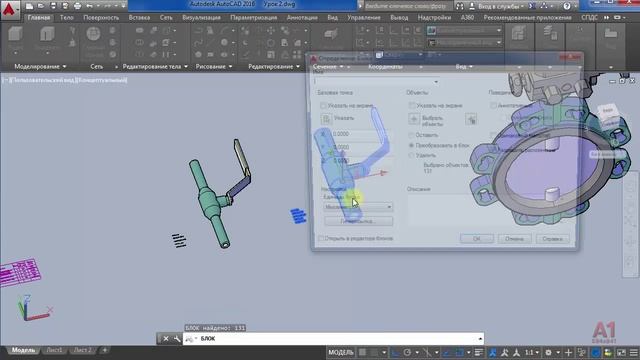Click the 'Отмена' button in block dialog
The width and height of the screenshot is (640, 360).
tap(514, 239)
